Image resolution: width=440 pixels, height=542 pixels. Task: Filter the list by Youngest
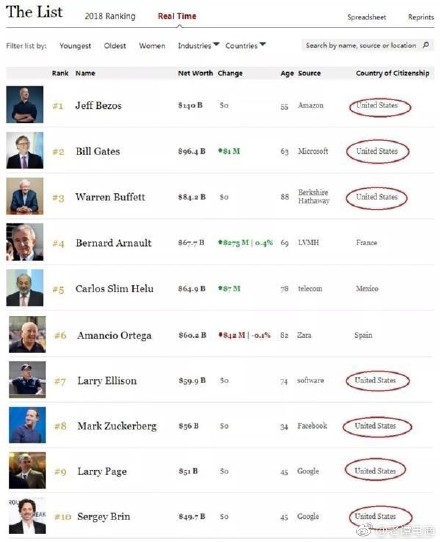(x=75, y=46)
